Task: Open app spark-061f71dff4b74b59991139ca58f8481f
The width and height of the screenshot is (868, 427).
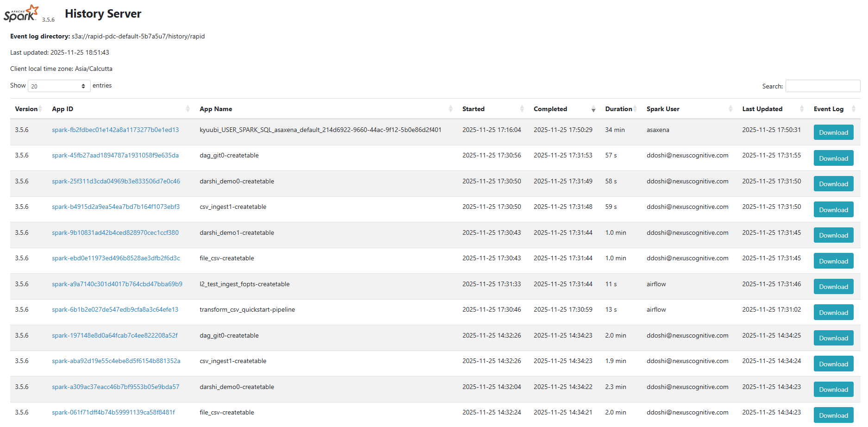Action: 113,412
